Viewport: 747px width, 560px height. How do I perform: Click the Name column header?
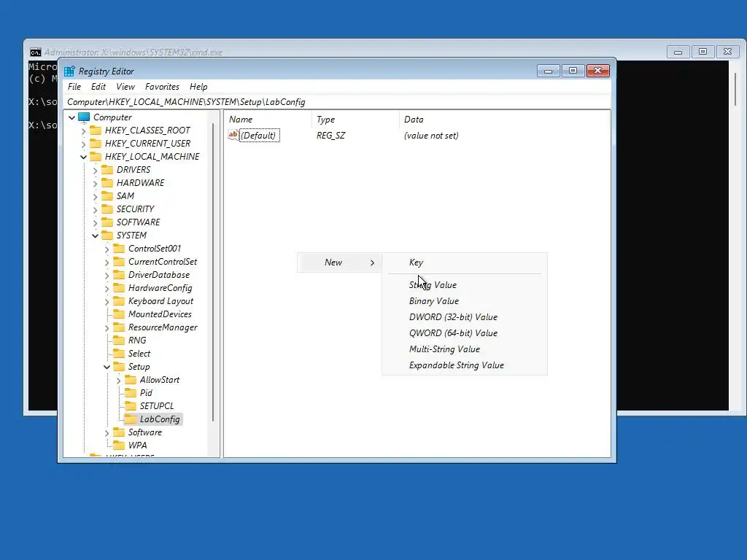coord(268,120)
